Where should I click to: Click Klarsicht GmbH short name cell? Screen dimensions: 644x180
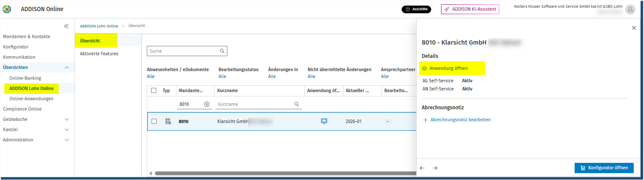coord(233,121)
